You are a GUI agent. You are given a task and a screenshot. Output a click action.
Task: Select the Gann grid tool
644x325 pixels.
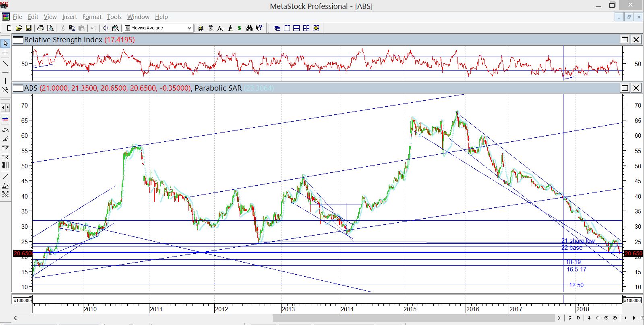point(5,195)
